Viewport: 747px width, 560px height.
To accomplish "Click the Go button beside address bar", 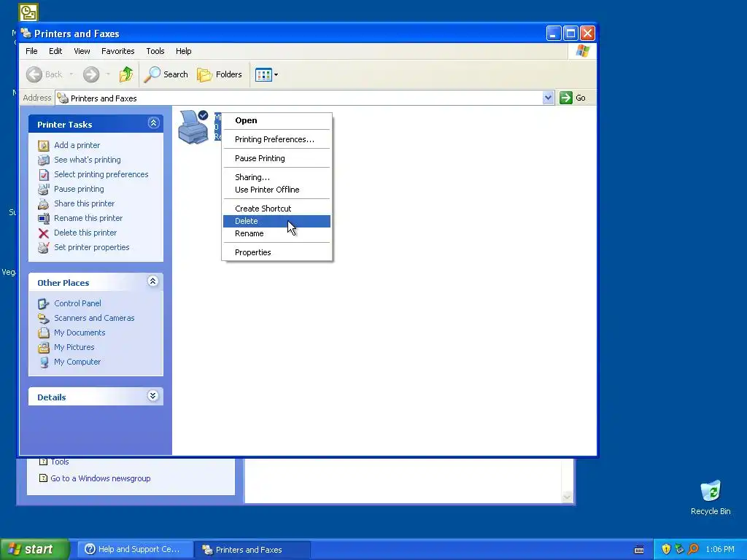I will click(x=573, y=98).
